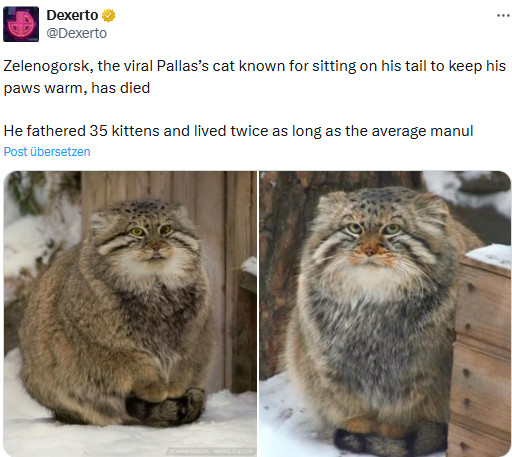This screenshot has width=512, height=457.
Task: Click the Dexerto display name
Action: coord(72,15)
